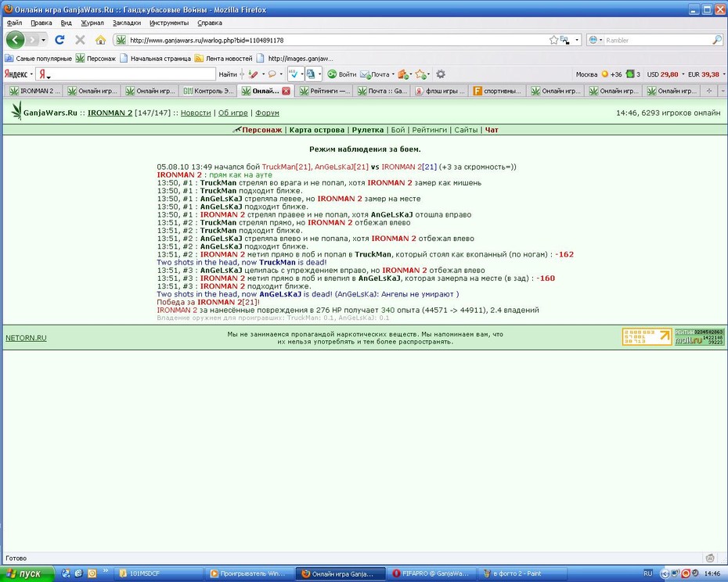Open the Лента новостей feed bookmark

224,59
